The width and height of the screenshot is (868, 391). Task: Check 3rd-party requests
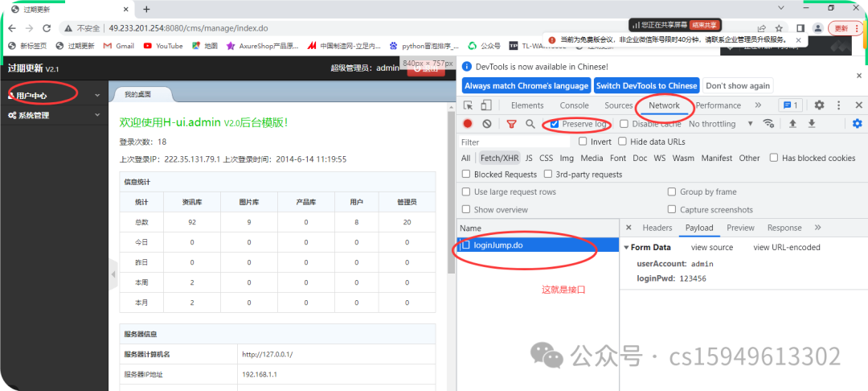pyautogui.click(x=547, y=175)
